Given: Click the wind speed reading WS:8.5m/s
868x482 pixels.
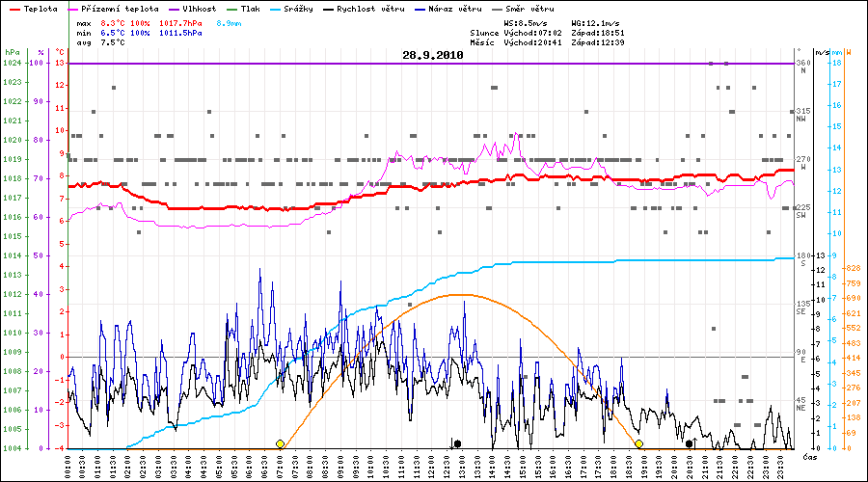Looking at the screenshot, I should point(526,24).
